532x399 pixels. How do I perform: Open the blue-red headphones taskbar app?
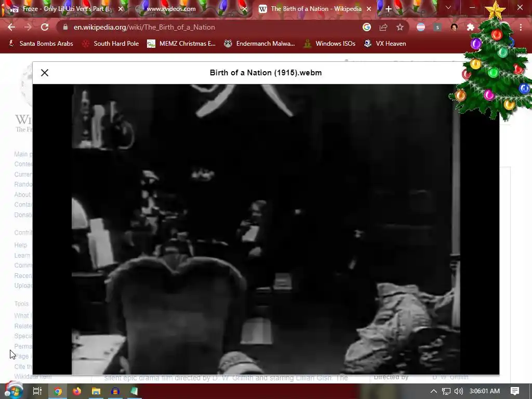click(x=115, y=391)
